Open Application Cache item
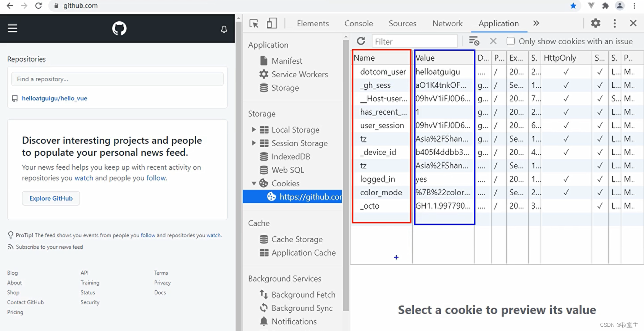This screenshot has width=644, height=331. tap(303, 253)
